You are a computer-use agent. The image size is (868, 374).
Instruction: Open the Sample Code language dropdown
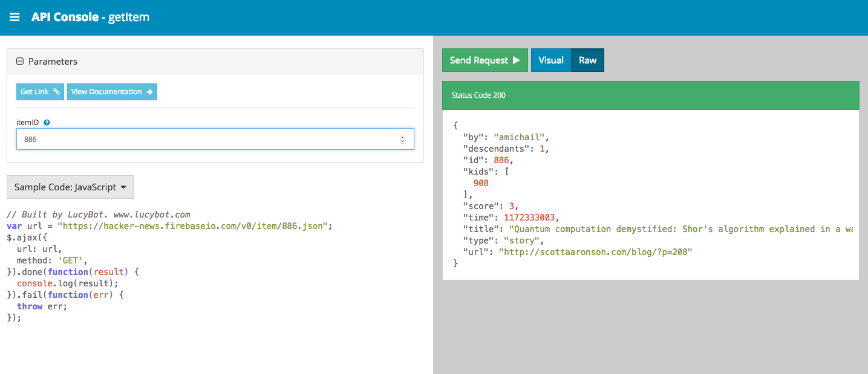70,187
